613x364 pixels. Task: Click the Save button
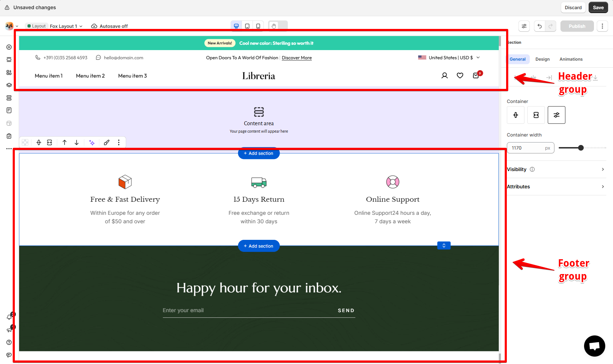tap(598, 7)
